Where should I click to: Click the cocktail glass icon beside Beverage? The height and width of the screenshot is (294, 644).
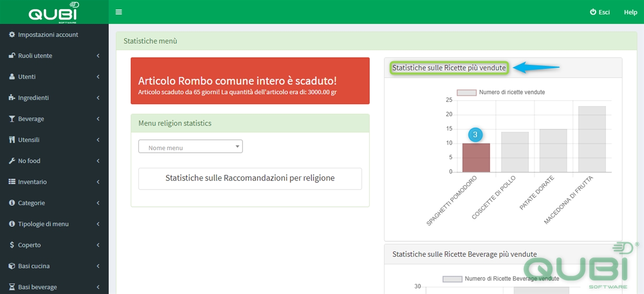tap(12, 119)
